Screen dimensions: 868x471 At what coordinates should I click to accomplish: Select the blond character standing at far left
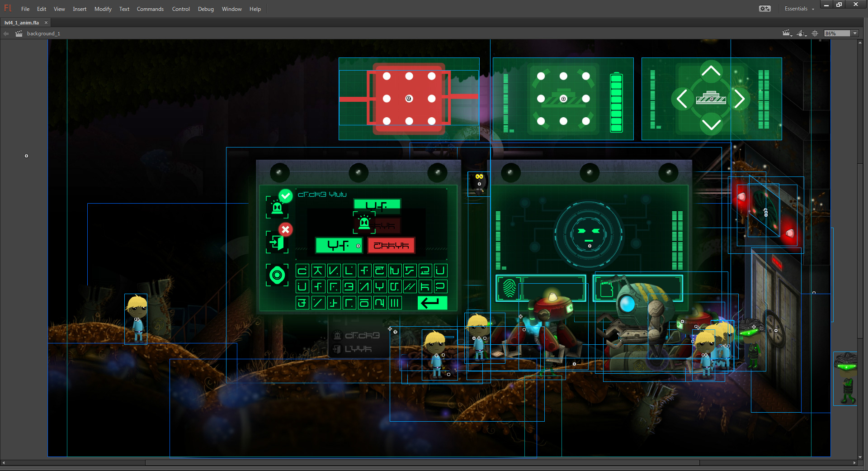[137, 319]
